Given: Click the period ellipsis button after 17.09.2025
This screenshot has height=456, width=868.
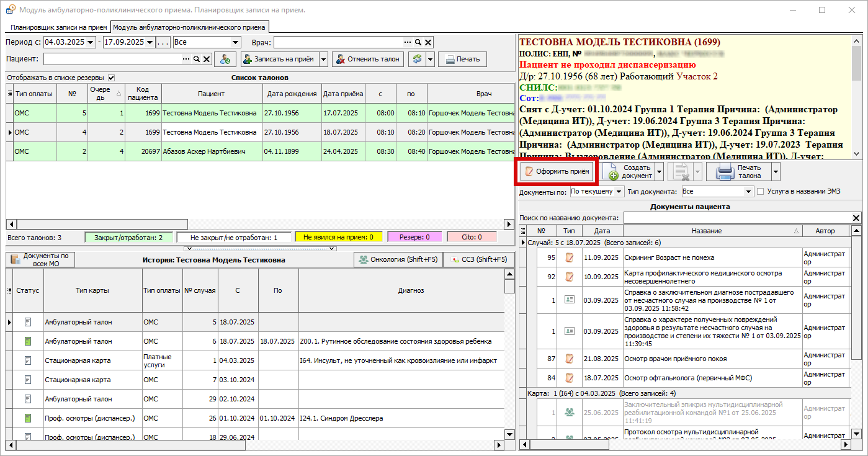Looking at the screenshot, I should 163,42.
